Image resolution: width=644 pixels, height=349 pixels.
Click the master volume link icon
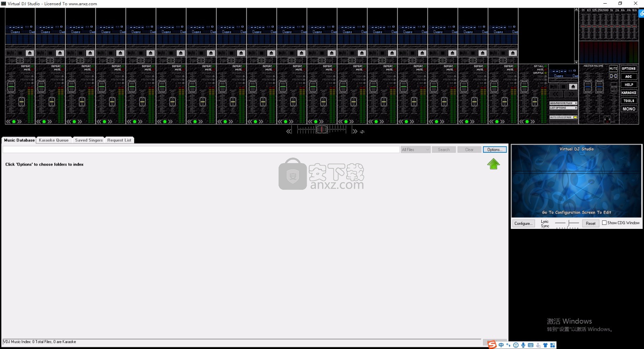click(x=613, y=76)
